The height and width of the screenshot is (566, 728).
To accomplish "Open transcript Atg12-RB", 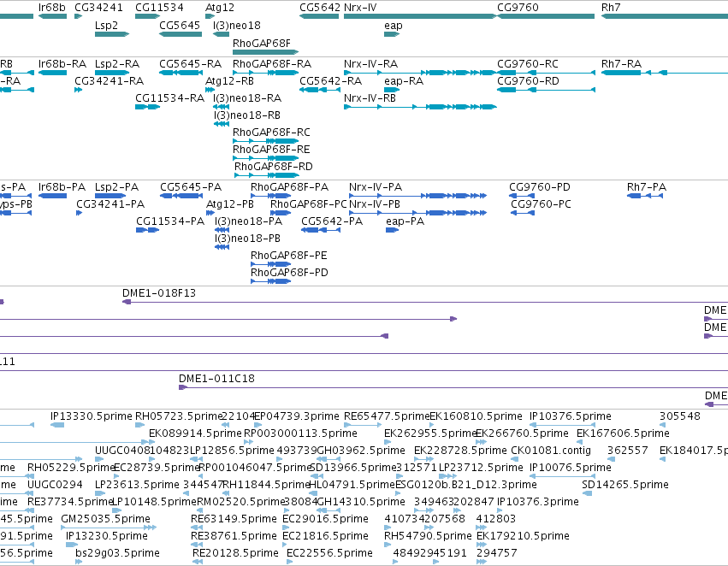I will click(x=229, y=80).
